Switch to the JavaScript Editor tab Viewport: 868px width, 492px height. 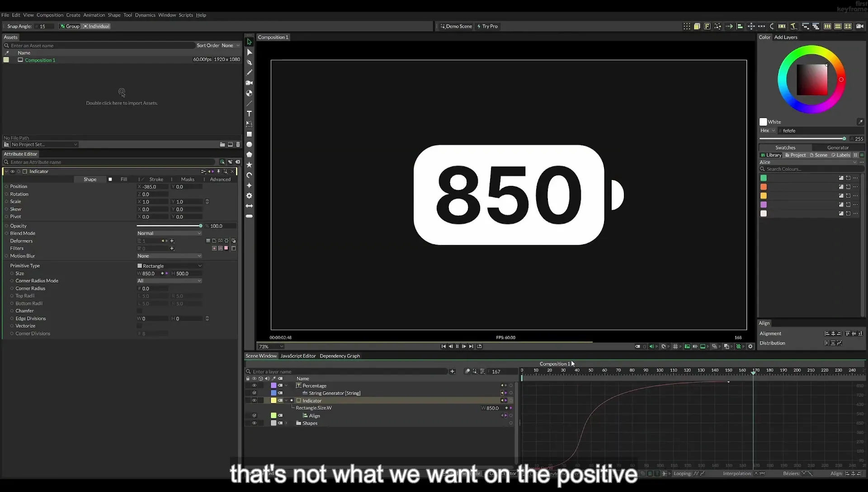(x=298, y=356)
